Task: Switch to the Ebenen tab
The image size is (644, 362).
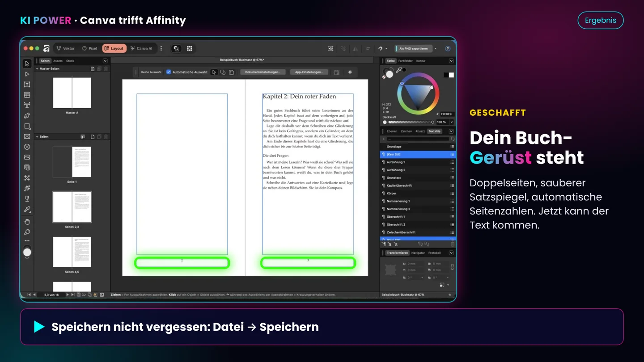Action: tap(392, 131)
